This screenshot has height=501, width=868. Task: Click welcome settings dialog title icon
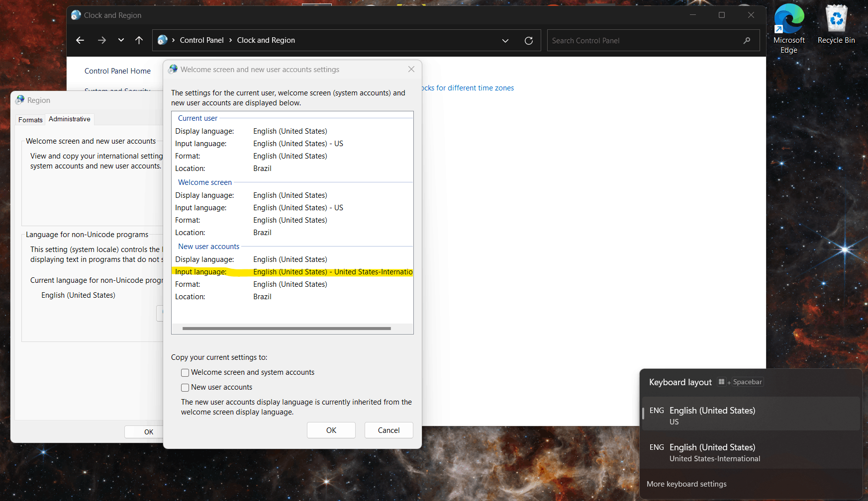(x=173, y=69)
